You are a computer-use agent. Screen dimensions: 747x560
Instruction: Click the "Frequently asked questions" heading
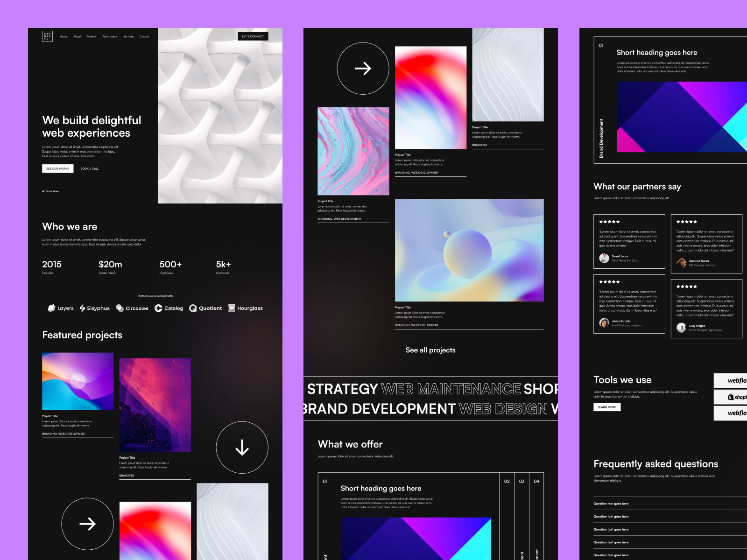point(655,464)
